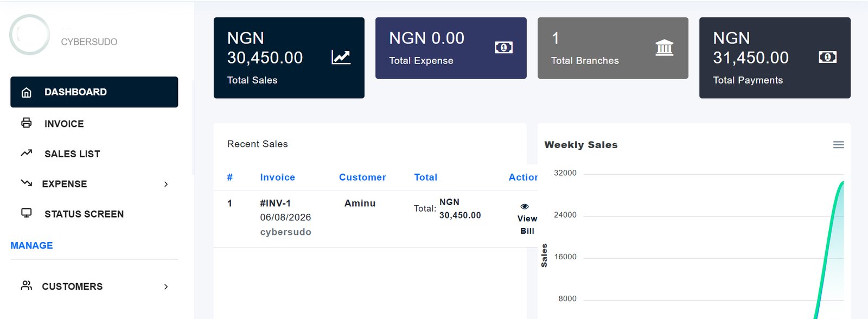Click the Total Branches card
Screen dimensions: 868x319
tap(613, 48)
